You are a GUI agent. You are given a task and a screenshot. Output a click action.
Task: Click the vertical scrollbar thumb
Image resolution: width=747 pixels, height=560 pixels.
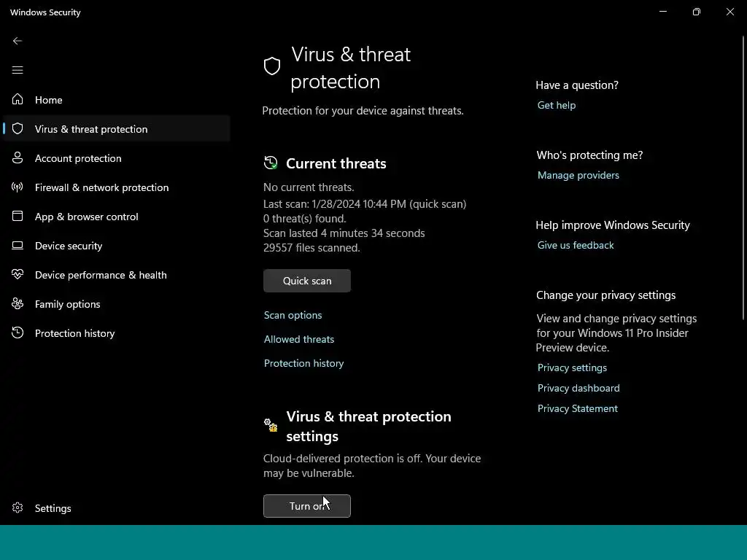point(743,177)
